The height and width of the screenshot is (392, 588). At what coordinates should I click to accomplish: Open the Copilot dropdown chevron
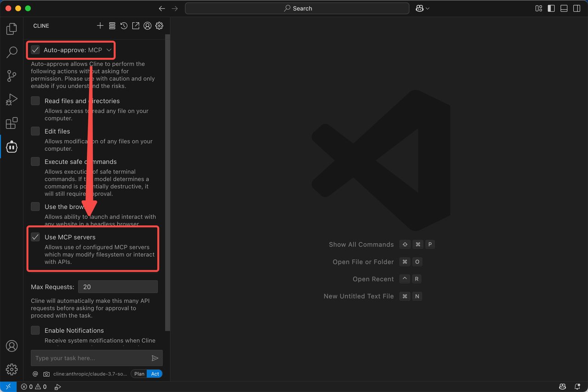(428, 8)
